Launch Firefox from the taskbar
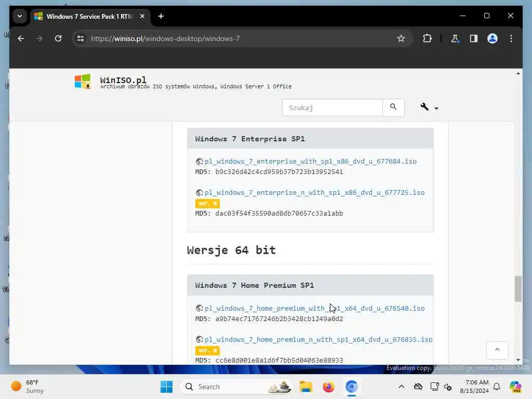The height and width of the screenshot is (399, 532). point(328,387)
